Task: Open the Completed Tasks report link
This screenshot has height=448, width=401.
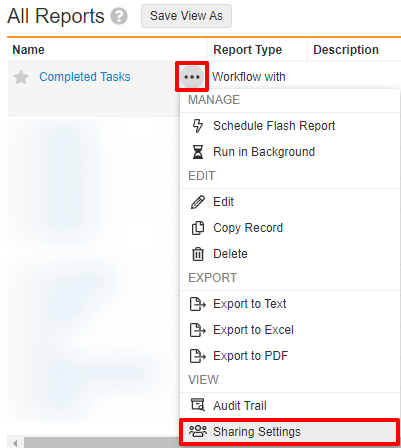Action: (x=85, y=77)
